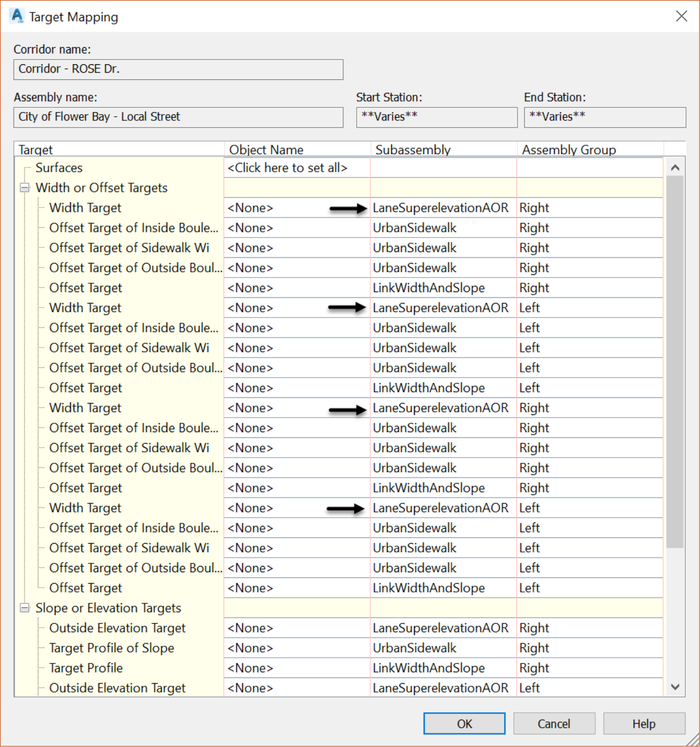The image size is (700, 747).
Task: Click the Start Station field
Action: (x=437, y=117)
